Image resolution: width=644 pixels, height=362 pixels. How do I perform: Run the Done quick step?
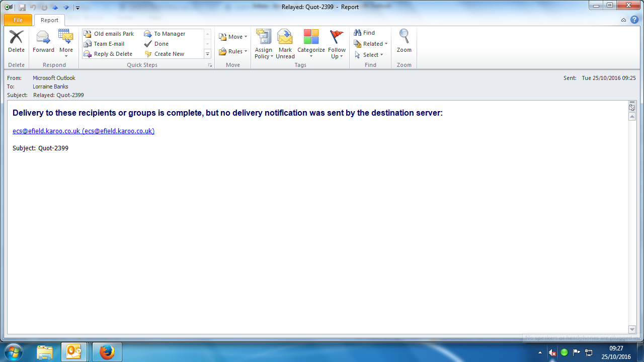pyautogui.click(x=161, y=44)
